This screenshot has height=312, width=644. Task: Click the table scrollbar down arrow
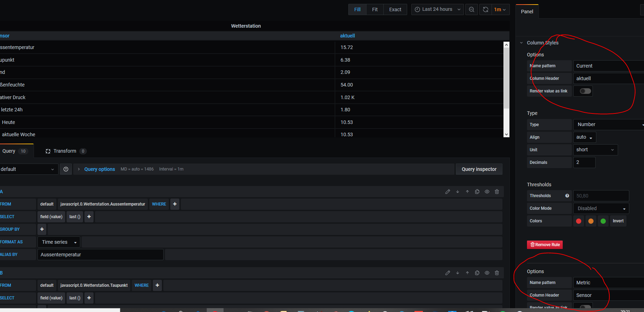506,134
